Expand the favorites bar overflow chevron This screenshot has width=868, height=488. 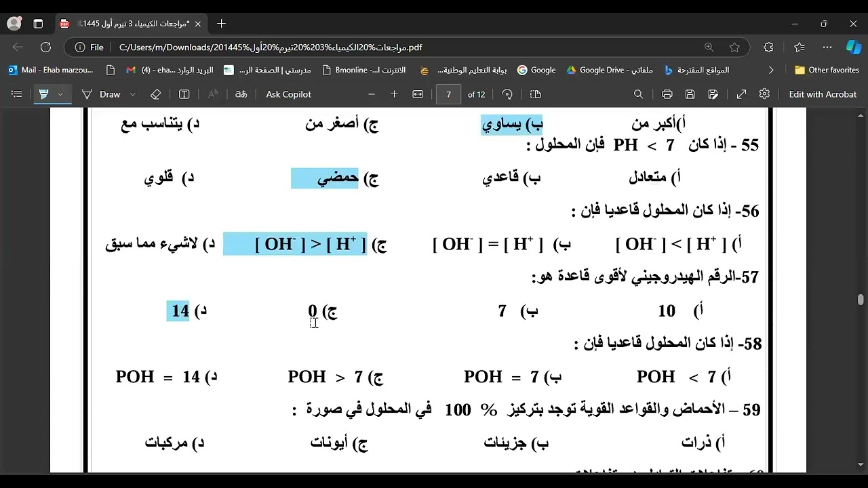point(771,70)
